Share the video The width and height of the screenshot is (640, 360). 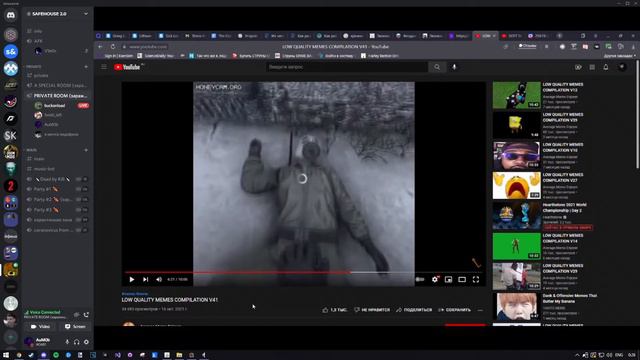tap(414, 310)
